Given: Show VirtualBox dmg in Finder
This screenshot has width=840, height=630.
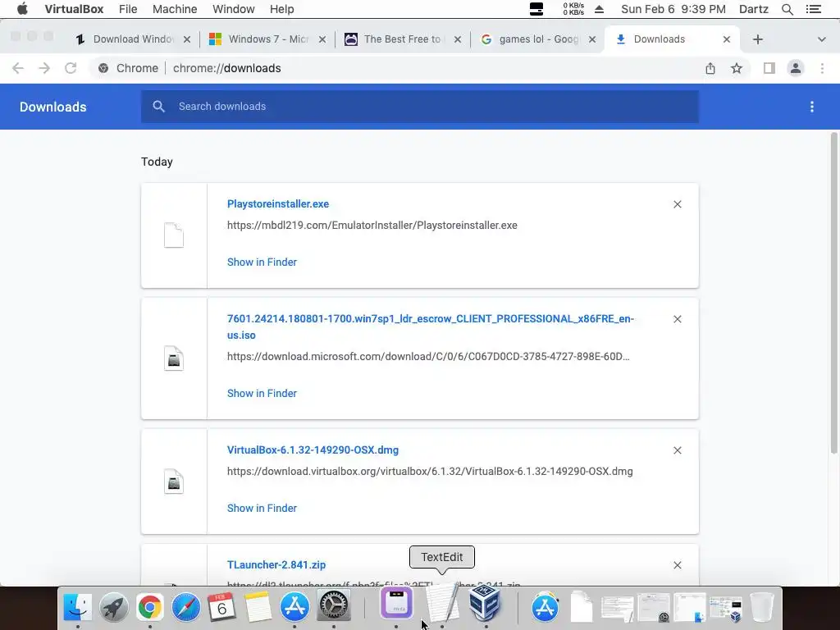Looking at the screenshot, I should [x=262, y=508].
